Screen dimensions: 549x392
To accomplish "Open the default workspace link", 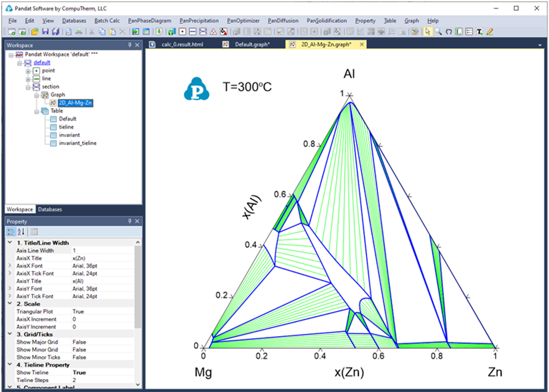I will 42,62.
